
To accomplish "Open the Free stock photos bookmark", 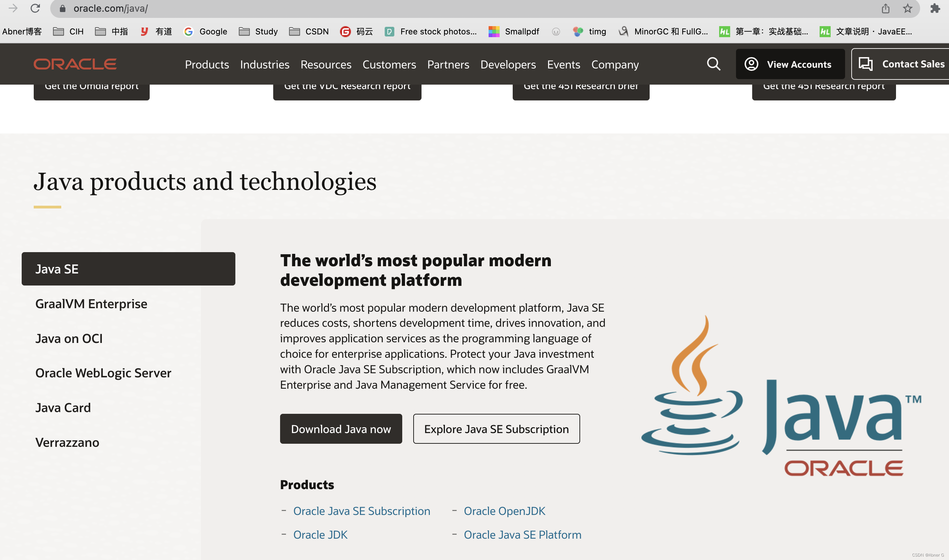I will (x=431, y=31).
